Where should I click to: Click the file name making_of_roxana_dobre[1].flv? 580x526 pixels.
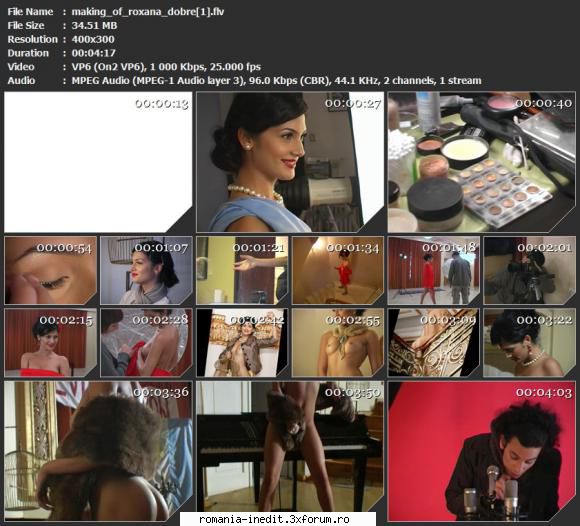point(148,12)
